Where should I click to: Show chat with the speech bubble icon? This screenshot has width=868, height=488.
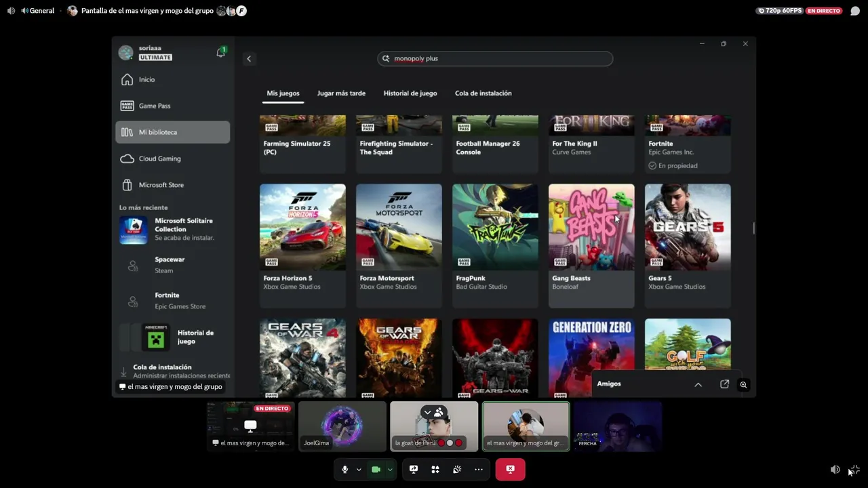855,11
